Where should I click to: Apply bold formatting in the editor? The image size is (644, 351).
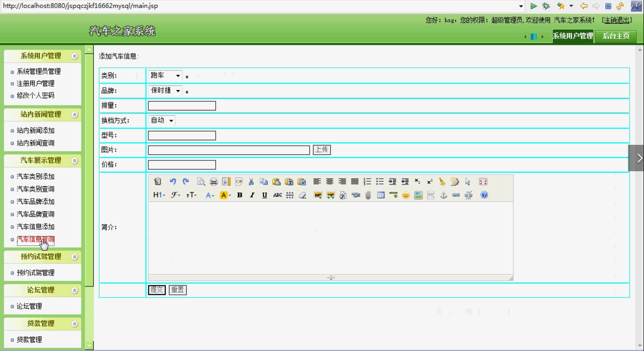click(x=239, y=195)
